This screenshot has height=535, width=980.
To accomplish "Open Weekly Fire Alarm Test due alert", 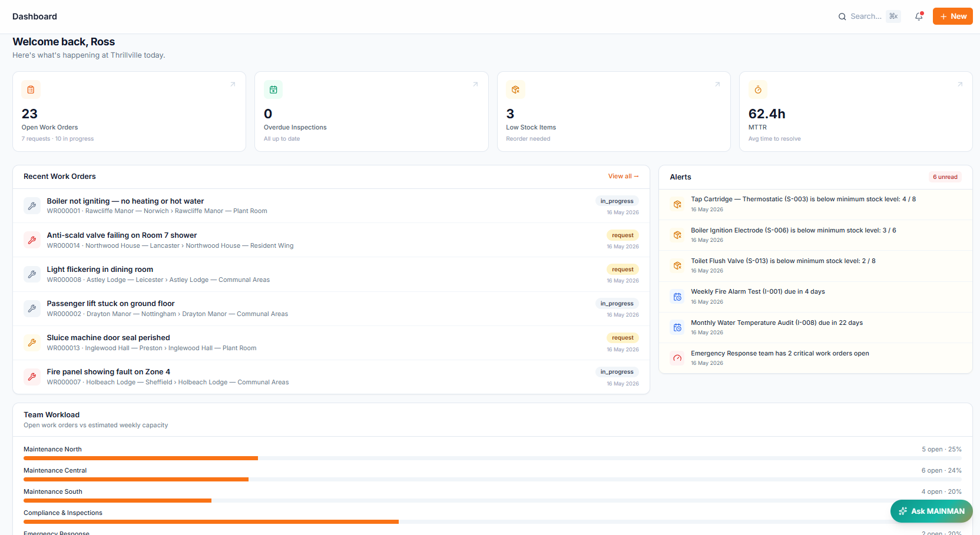I will pyautogui.click(x=816, y=297).
